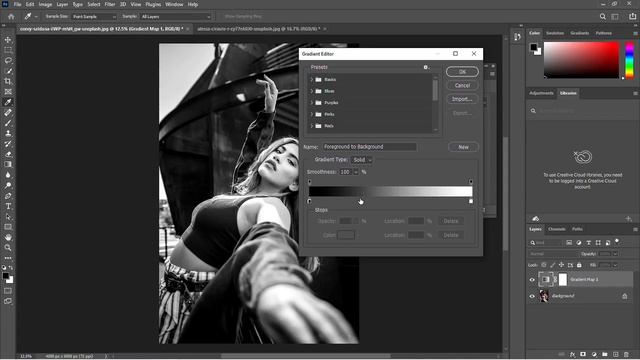Open the Filter menu
Screen dimensions: 640x360
coord(110,4)
